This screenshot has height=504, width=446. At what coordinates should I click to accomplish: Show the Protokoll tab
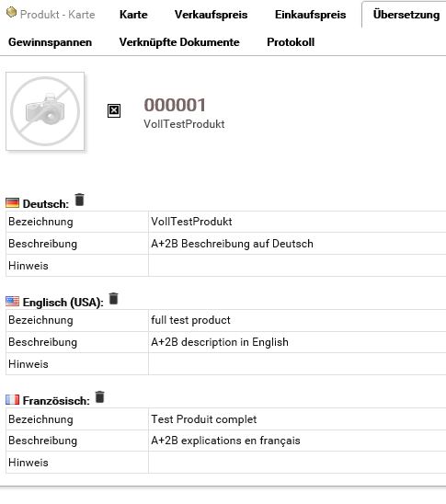[x=291, y=42]
